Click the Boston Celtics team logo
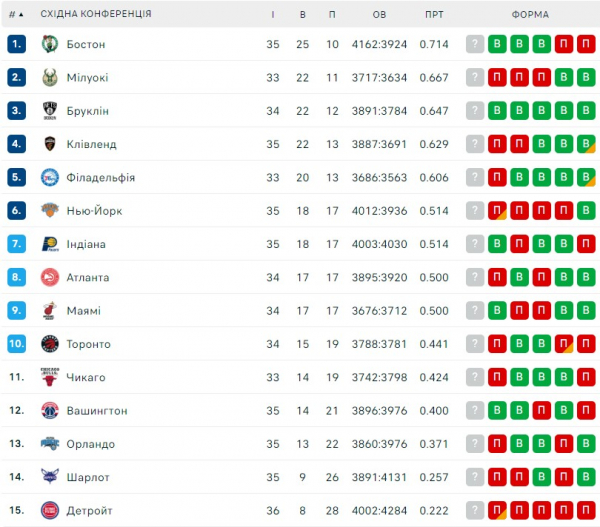This screenshot has width=600, height=527. (x=50, y=44)
